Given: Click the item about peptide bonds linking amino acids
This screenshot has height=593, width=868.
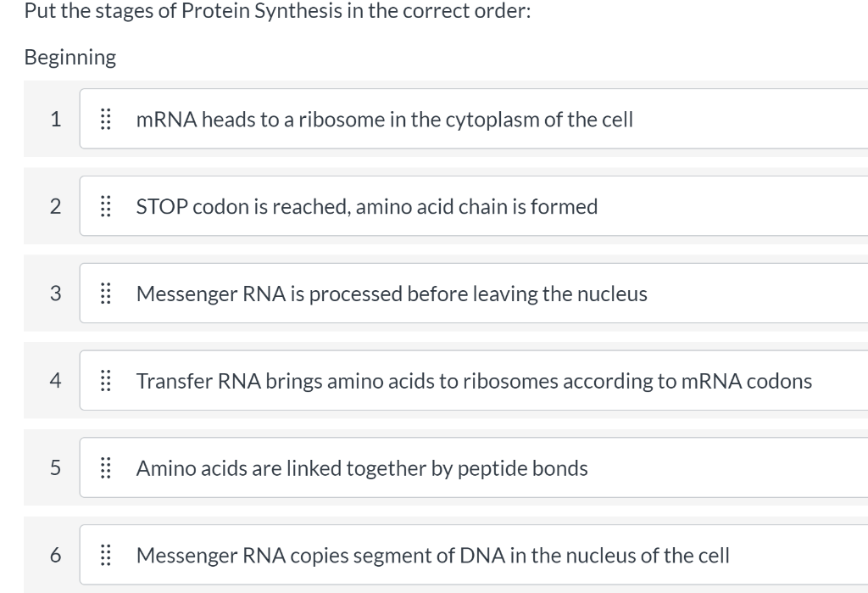Looking at the screenshot, I should (362, 467).
